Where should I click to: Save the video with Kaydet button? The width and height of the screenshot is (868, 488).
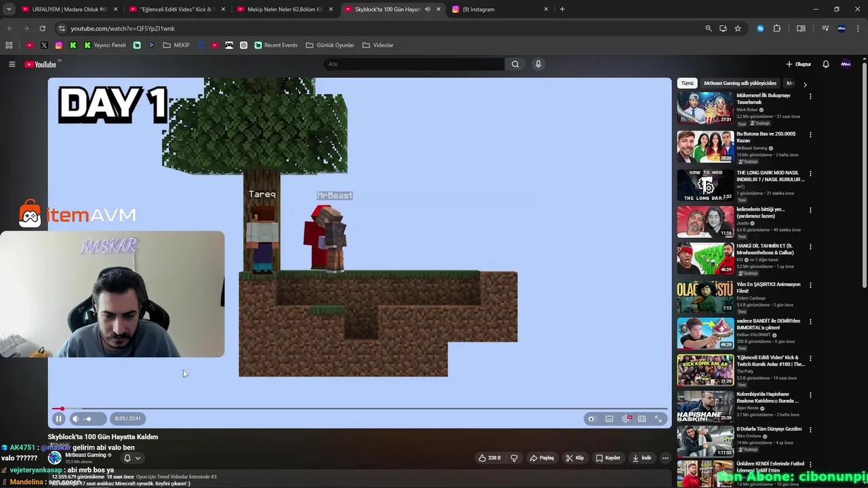[608, 458]
